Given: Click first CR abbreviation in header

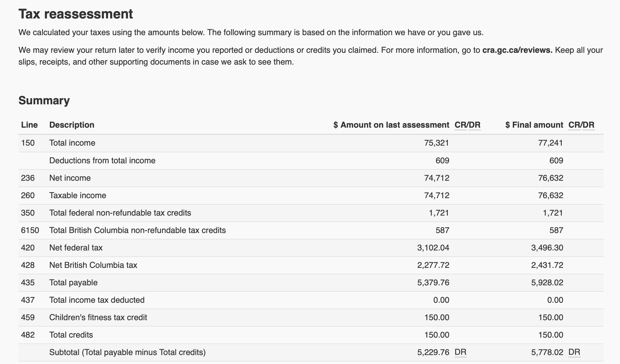Looking at the screenshot, I should coord(461,125).
